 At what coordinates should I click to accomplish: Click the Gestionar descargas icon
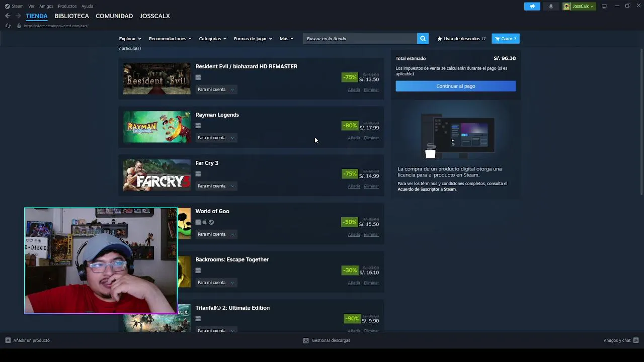pos(305,340)
